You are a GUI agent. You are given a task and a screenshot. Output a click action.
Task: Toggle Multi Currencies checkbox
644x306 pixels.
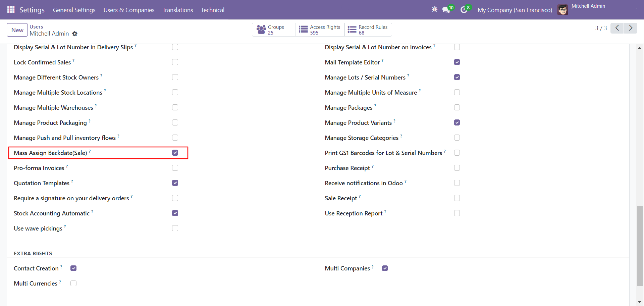click(x=73, y=284)
